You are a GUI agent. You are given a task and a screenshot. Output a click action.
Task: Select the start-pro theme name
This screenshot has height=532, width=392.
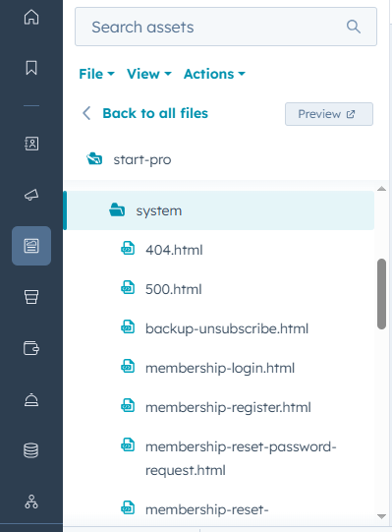(x=142, y=159)
